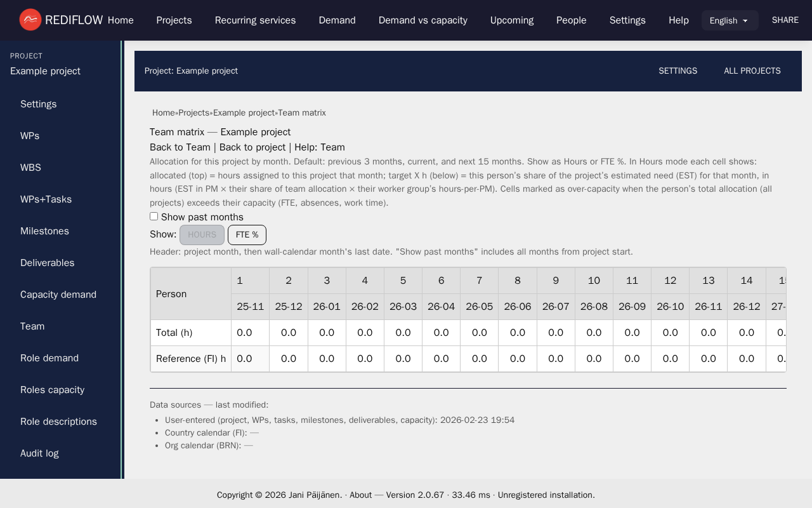Screen dimensions: 812x508
Task: Click Settings in the project header bar
Action: [x=678, y=71]
